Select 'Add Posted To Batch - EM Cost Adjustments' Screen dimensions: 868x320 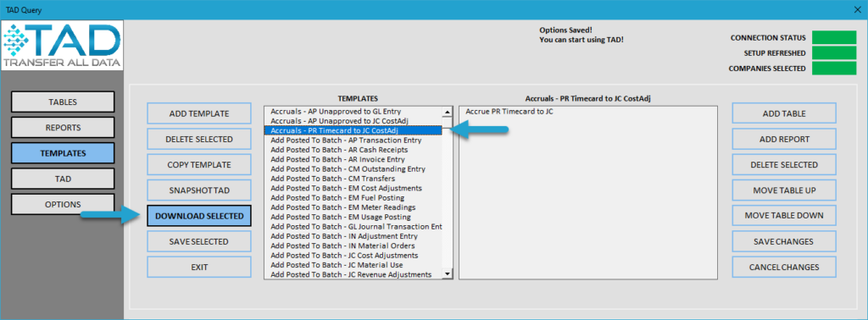coord(353,188)
